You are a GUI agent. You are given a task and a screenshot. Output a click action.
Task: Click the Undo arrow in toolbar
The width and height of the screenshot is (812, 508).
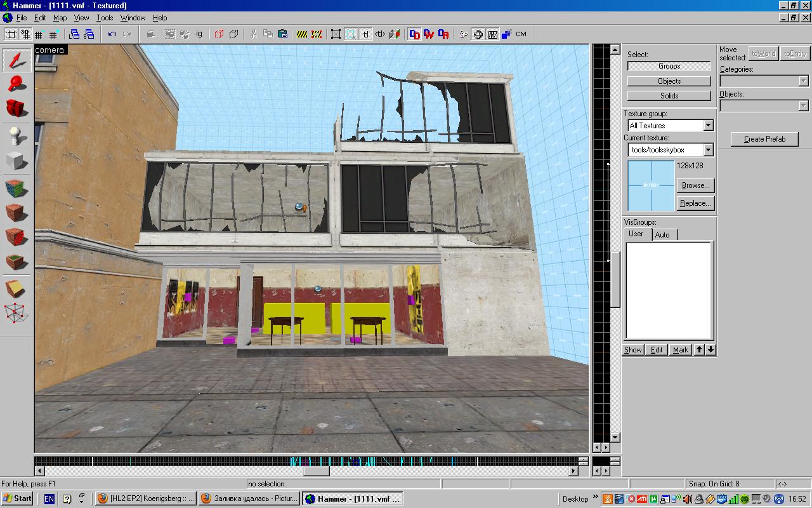(112, 34)
